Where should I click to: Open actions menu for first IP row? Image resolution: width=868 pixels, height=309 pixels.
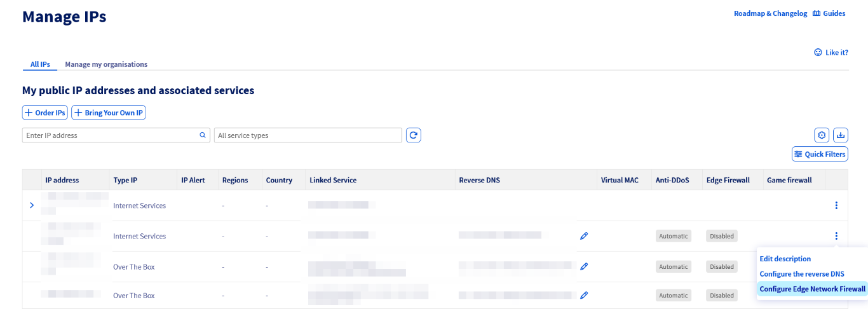pos(836,205)
